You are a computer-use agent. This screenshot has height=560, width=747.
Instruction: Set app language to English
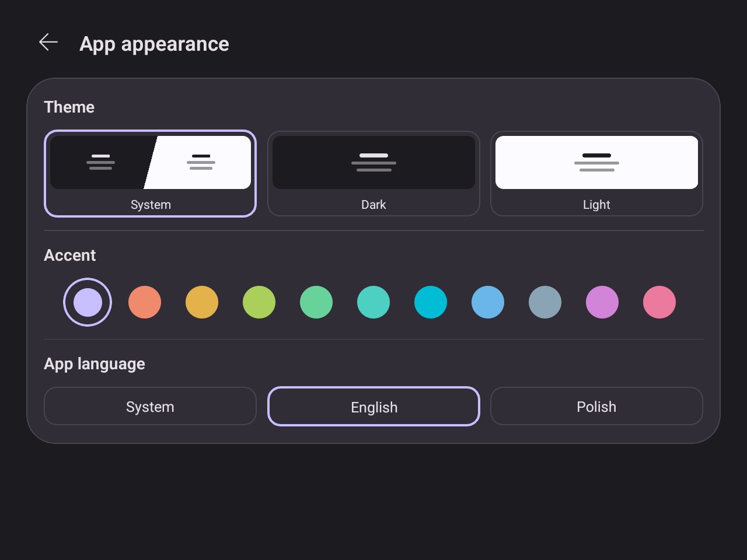(x=373, y=406)
